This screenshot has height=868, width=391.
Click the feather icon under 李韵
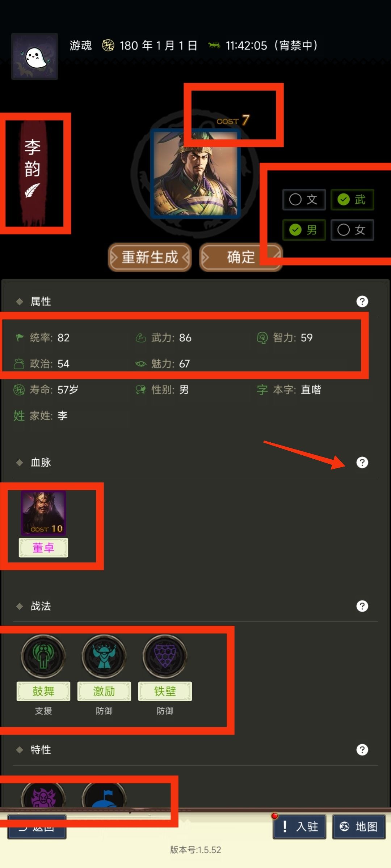[x=32, y=190]
